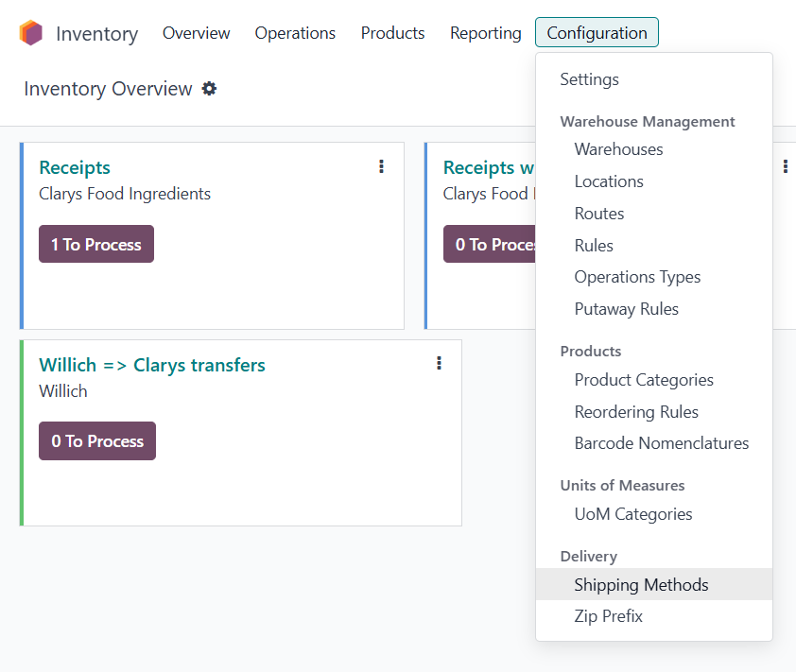The width and height of the screenshot is (796, 672).
Task: Go to the Overview menu item
Action: pos(196,33)
